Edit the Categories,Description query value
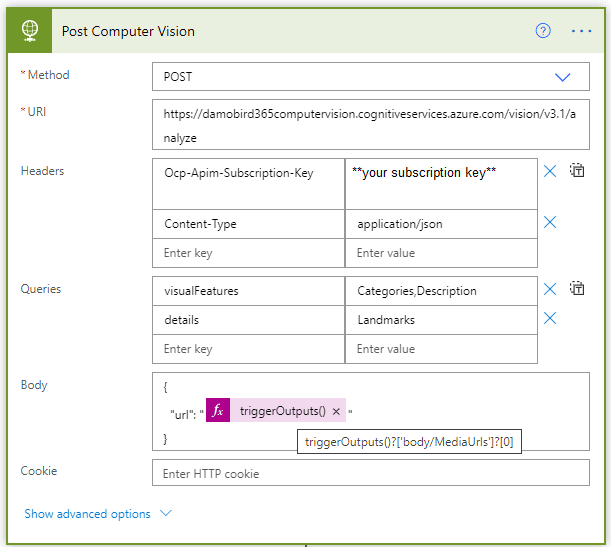This screenshot has height=547, width=611. coord(440,291)
